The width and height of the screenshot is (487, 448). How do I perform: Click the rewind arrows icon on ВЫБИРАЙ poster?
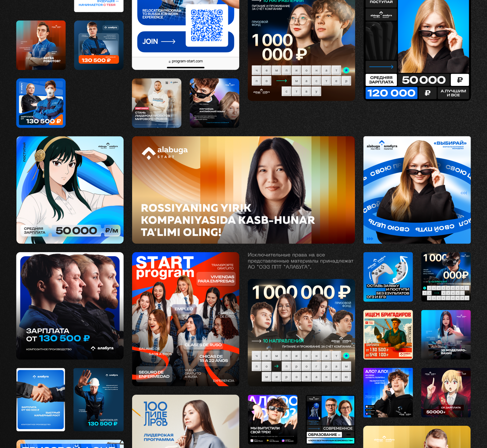coord(463,193)
